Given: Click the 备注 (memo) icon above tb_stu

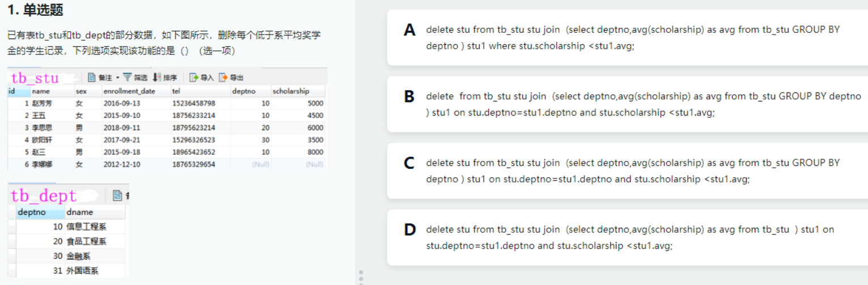Looking at the screenshot, I should click(x=92, y=78).
